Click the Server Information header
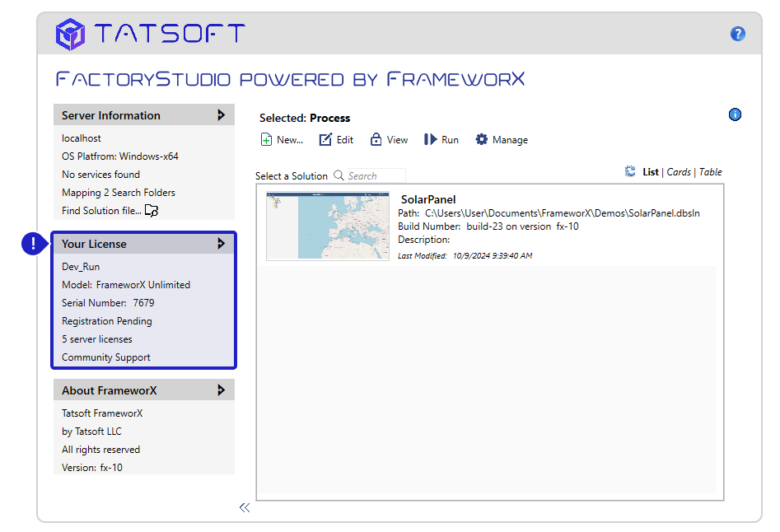Viewport: 780px width, 532px height. 144,115
